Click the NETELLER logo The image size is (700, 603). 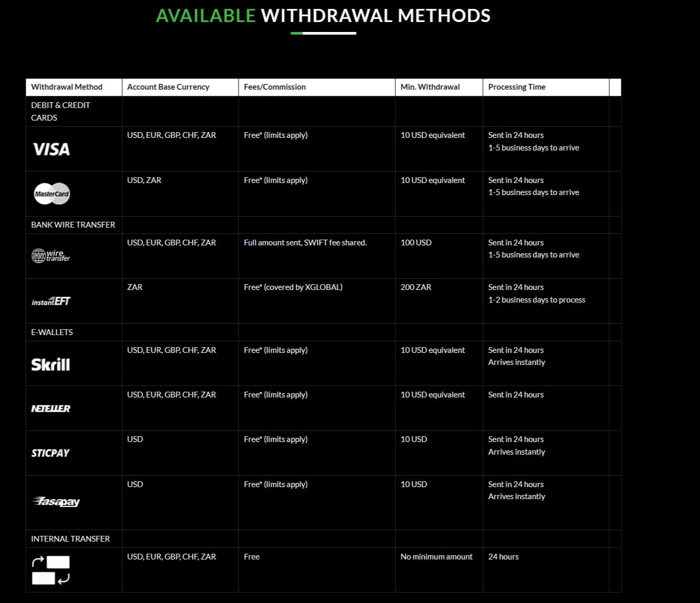[51, 408]
